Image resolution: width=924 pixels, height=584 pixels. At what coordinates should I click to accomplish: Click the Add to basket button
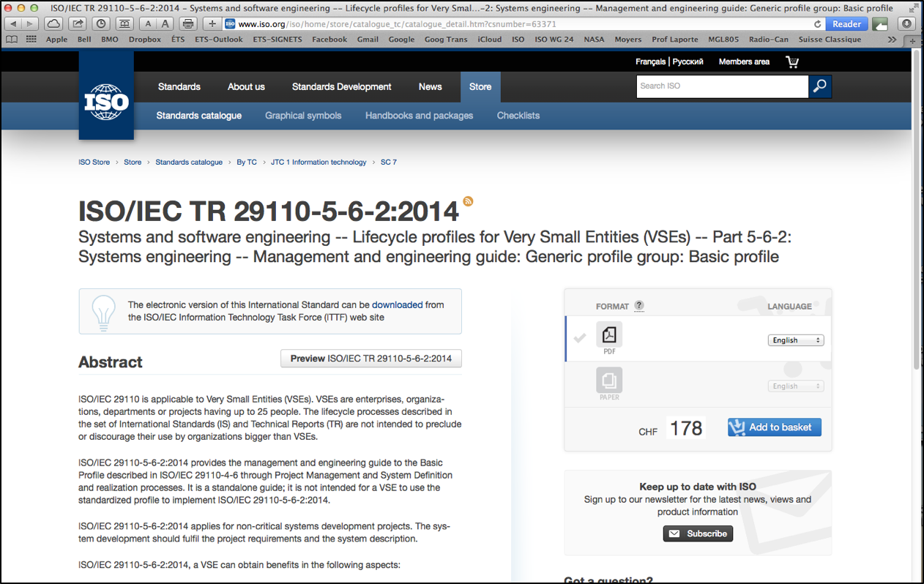tap(774, 427)
